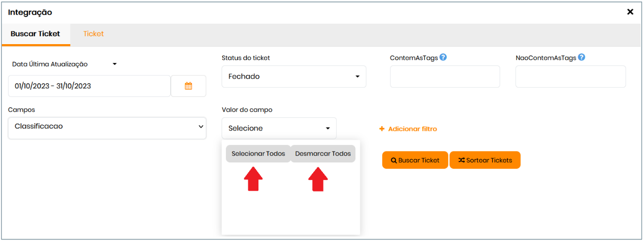644x242 pixels.
Task: Open the calendar date picker icon
Action: pos(189,86)
